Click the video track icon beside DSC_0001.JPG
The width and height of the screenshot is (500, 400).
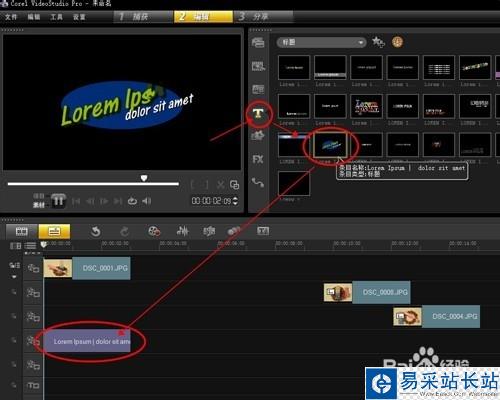(x=33, y=268)
